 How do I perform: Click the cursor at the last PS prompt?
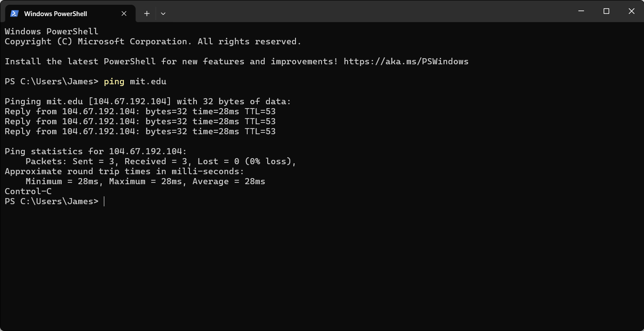(x=104, y=202)
